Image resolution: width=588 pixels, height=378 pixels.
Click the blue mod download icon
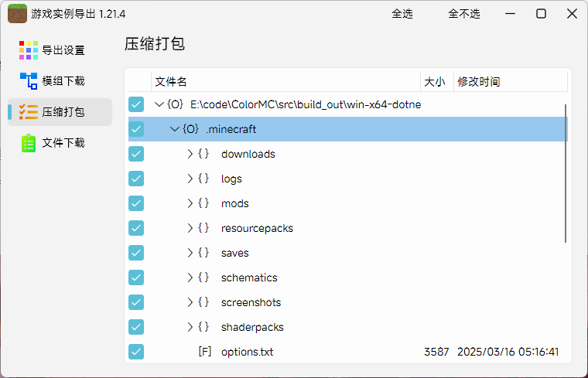29,81
